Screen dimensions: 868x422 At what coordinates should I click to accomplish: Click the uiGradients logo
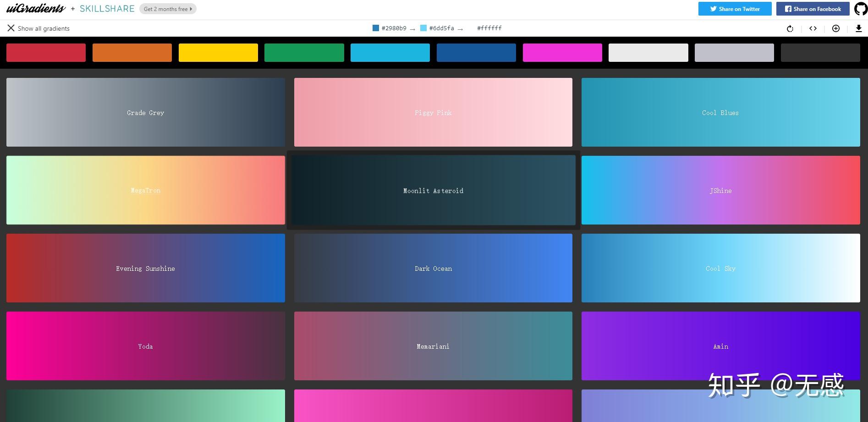click(36, 9)
